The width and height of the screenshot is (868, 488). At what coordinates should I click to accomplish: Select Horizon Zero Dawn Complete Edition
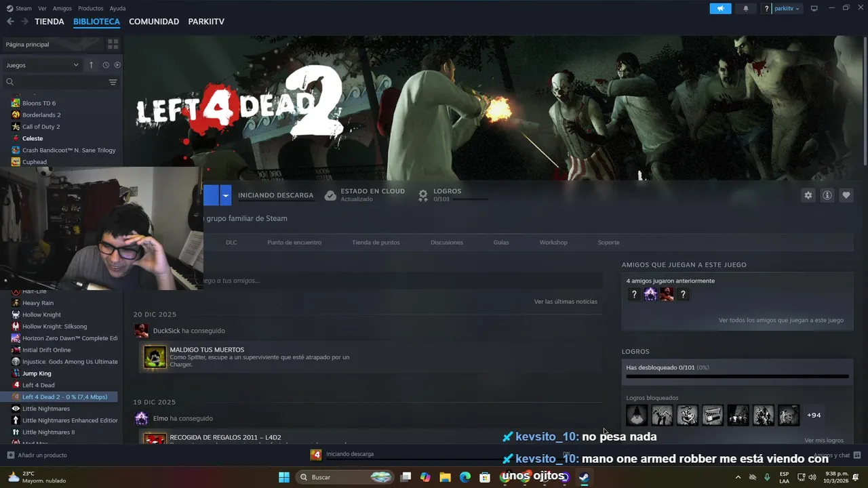click(69, 338)
